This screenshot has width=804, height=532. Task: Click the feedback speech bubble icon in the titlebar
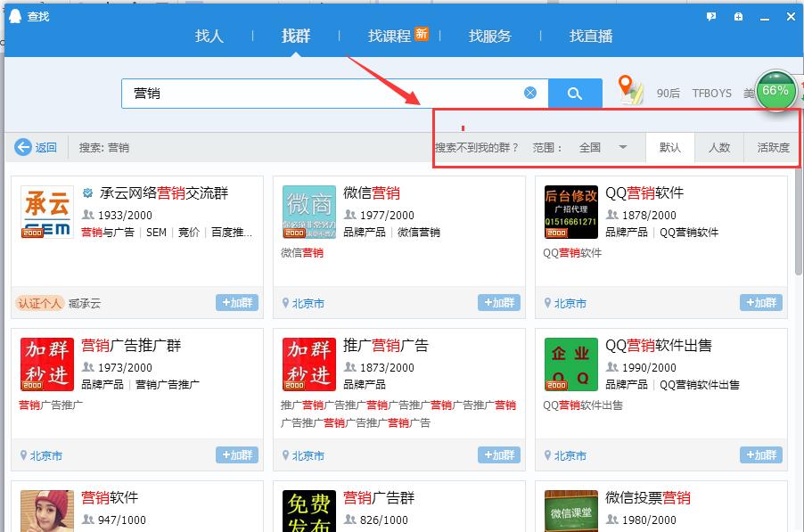click(710, 17)
